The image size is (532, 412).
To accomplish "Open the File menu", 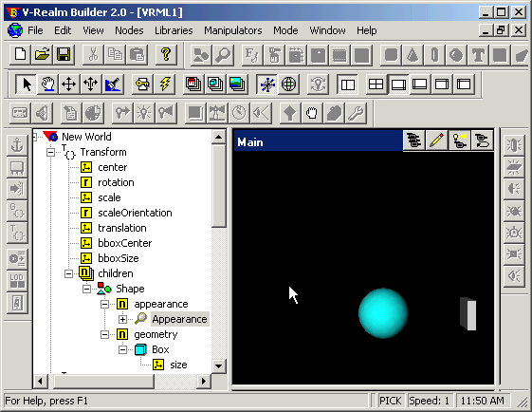I will (x=35, y=30).
